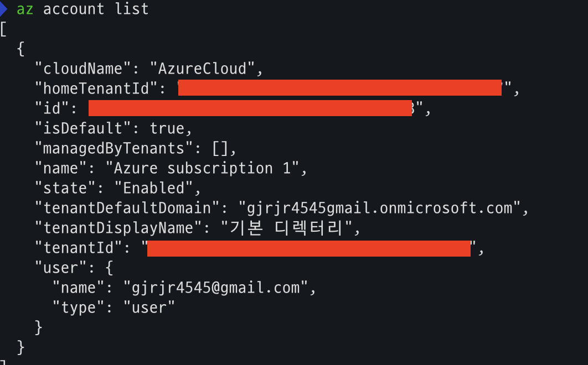
Task: Click the red redaction bar for tenantId
Action: pos(309,248)
